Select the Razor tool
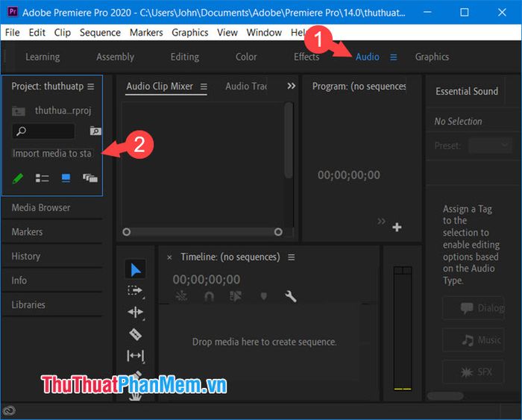Image resolution: width=522 pixels, height=420 pixels. (x=135, y=334)
